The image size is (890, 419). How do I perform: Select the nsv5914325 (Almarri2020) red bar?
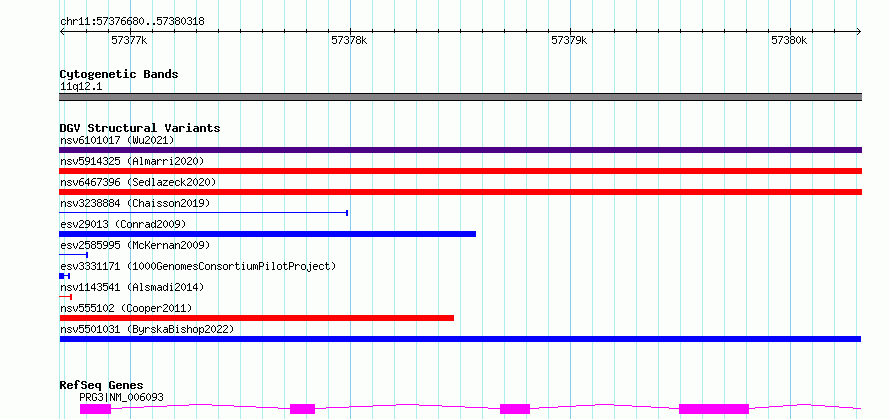pos(460,171)
